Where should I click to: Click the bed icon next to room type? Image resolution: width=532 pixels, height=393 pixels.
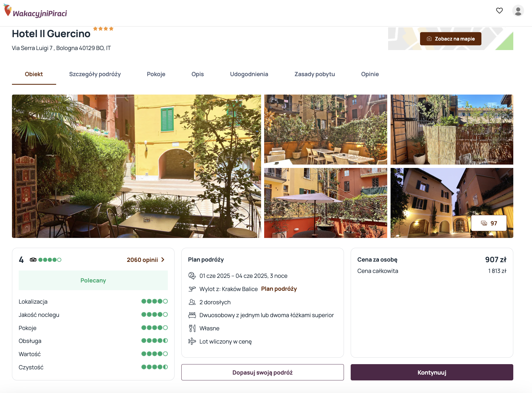tap(192, 315)
